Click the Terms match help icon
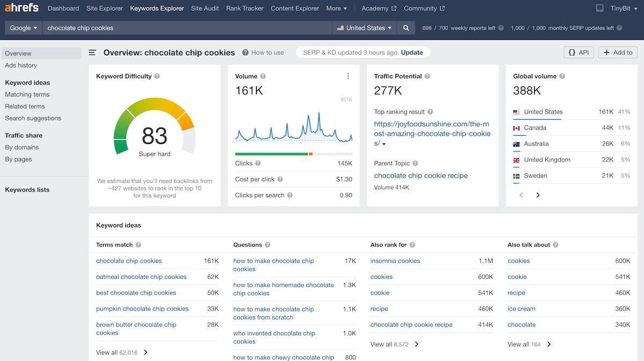 pos(138,245)
